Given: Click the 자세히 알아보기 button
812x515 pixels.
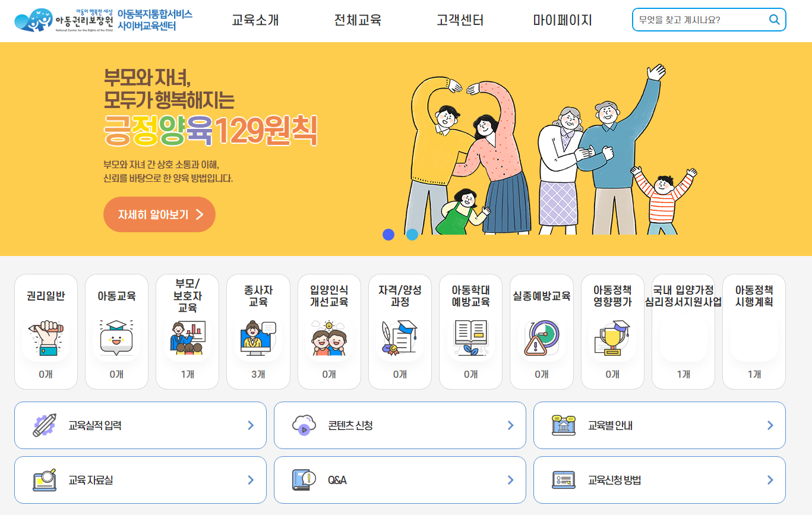Looking at the screenshot, I should tap(159, 214).
